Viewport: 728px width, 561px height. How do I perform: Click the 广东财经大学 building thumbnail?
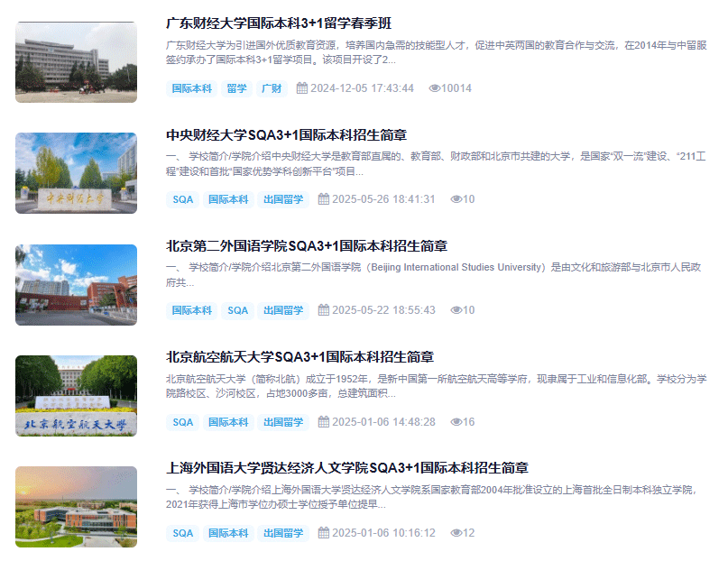pos(77,62)
